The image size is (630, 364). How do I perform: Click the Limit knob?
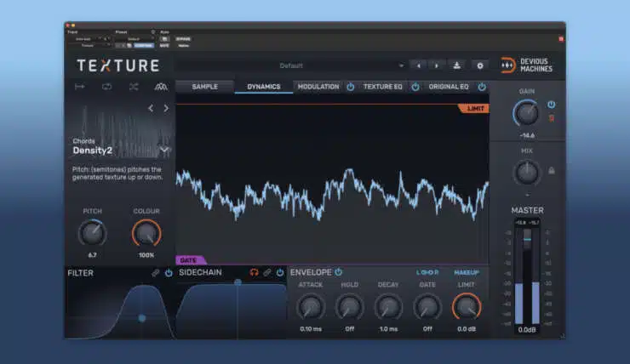tap(467, 307)
